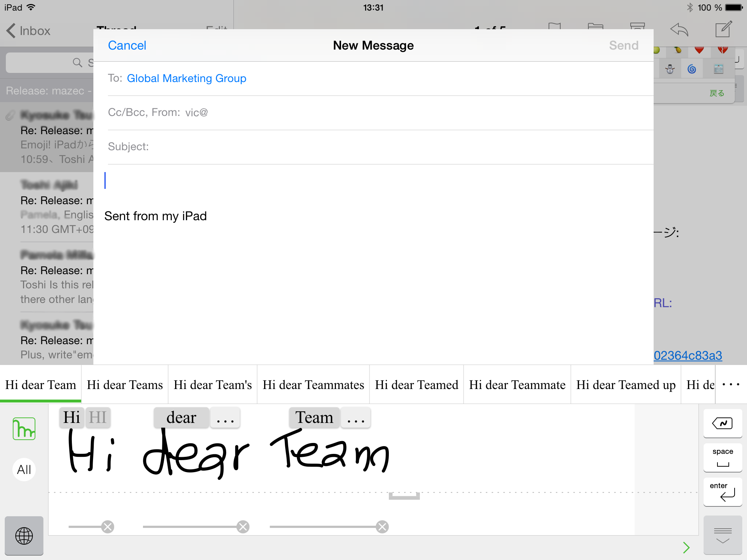Screen dimensions: 747x560
Task: Hide keyboard with the dismiss key
Action: pos(723,535)
